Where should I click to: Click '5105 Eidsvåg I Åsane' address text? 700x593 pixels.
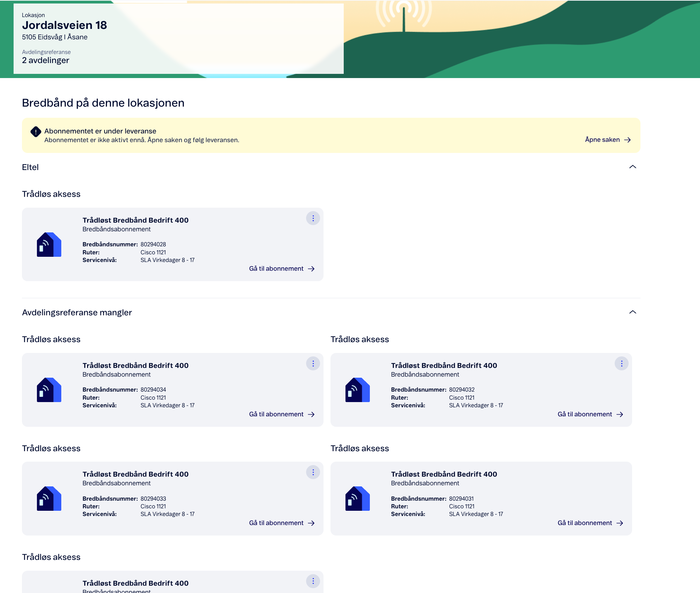coord(55,37)
